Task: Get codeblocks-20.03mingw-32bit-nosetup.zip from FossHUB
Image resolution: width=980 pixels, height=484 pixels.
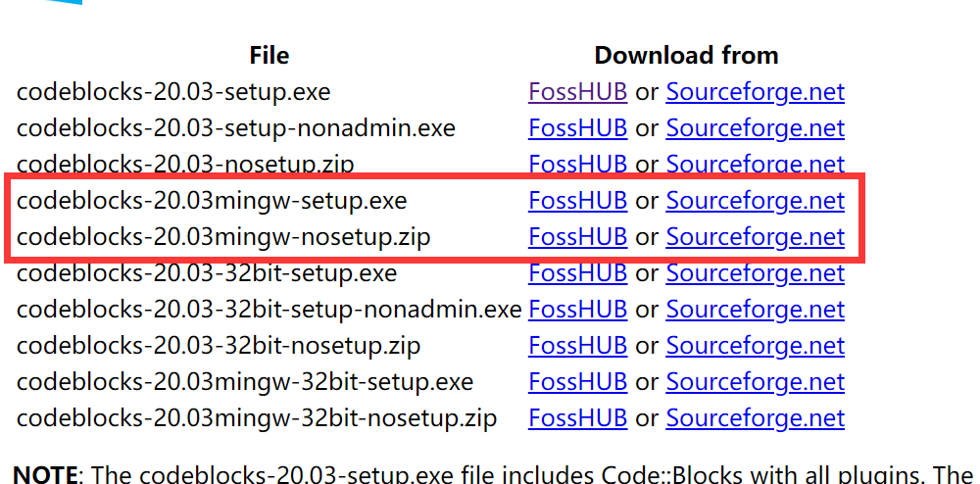Action: click(x=577, y=417)
